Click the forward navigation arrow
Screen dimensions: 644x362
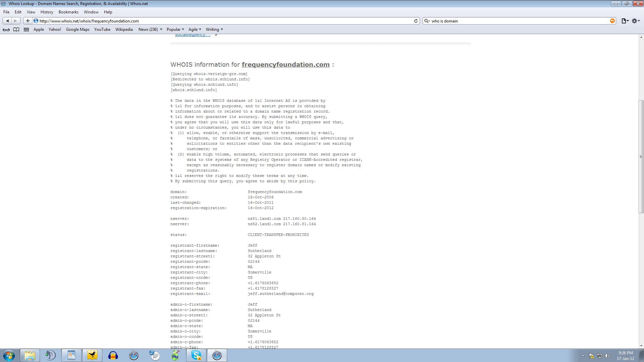(15, 21)
